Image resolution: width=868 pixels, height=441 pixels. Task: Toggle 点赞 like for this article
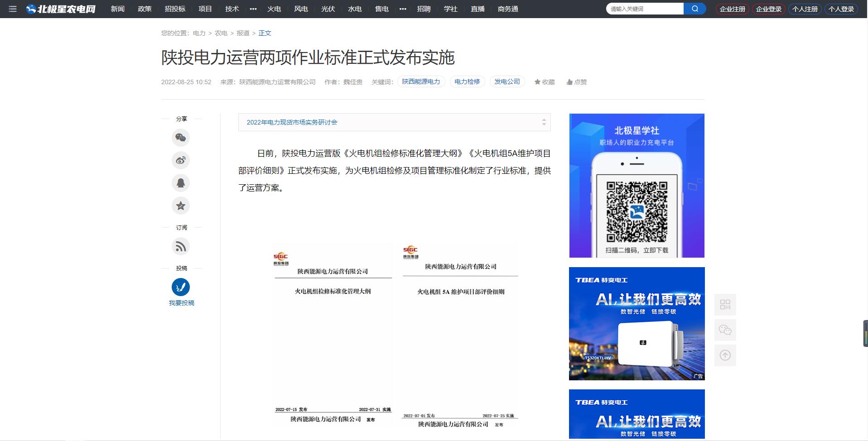click(x=576, y=82)
